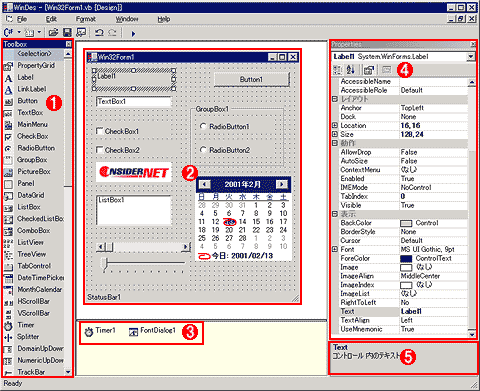Select the FontDialog1 component in the tray
480x391 pixels.
pyautogui.click(x=152, y=331)
